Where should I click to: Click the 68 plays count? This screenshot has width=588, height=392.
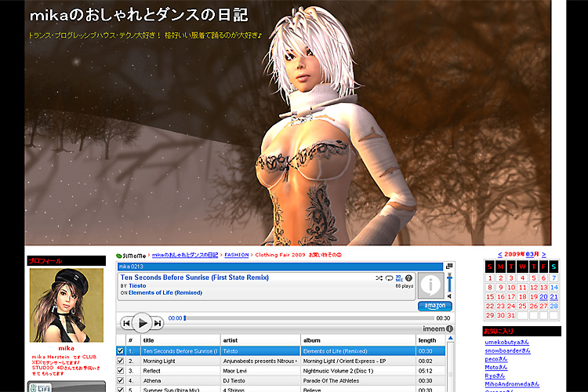pos(405,286)
